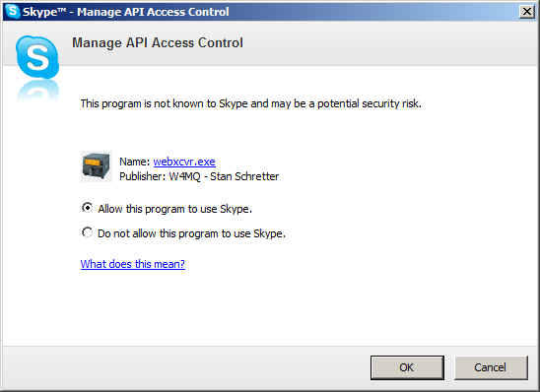Click the 'Name:' label beside the program link

tap(135, 162)
